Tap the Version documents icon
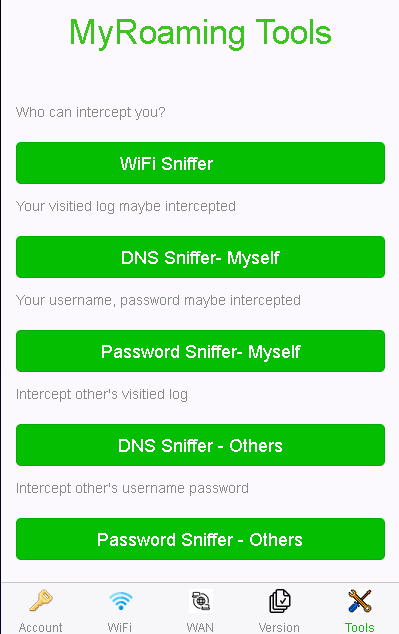The width and height of the screenshot is (399, 634). 280,601
